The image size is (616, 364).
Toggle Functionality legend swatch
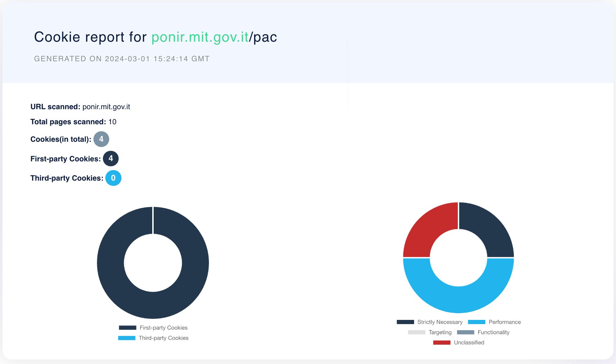pos(465,332)
